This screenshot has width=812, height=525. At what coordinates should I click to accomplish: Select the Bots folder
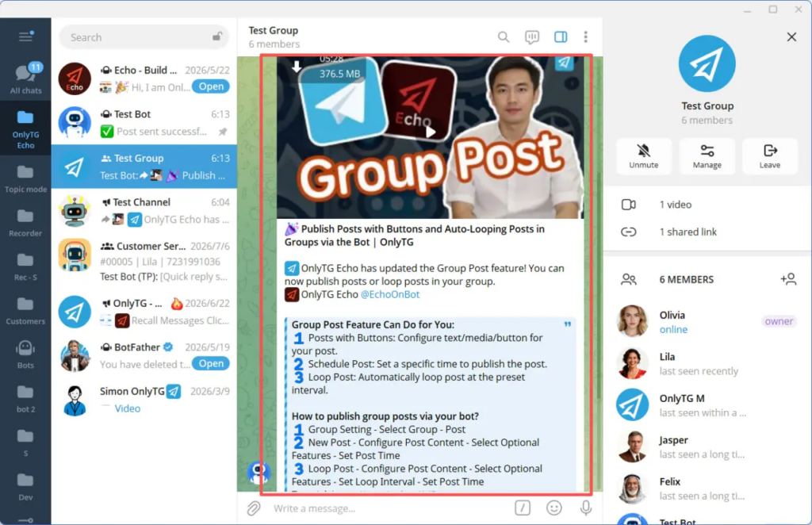(x=25, y=355)
